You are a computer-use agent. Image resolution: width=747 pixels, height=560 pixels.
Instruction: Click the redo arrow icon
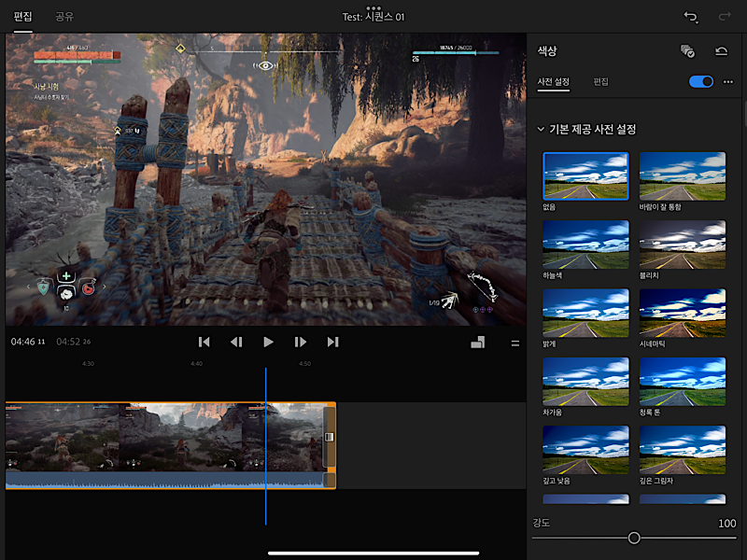click(725, 17)
